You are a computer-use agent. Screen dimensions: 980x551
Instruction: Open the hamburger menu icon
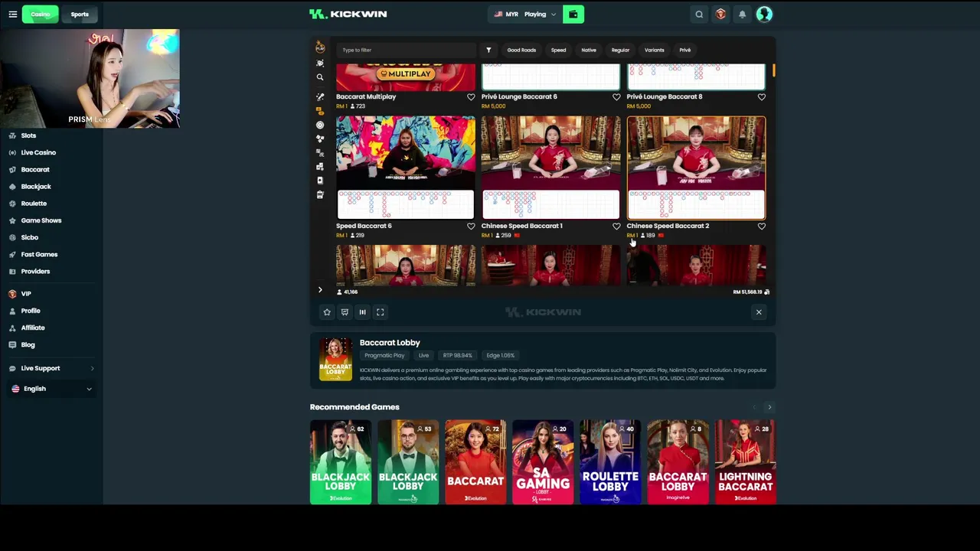[12, 14]
